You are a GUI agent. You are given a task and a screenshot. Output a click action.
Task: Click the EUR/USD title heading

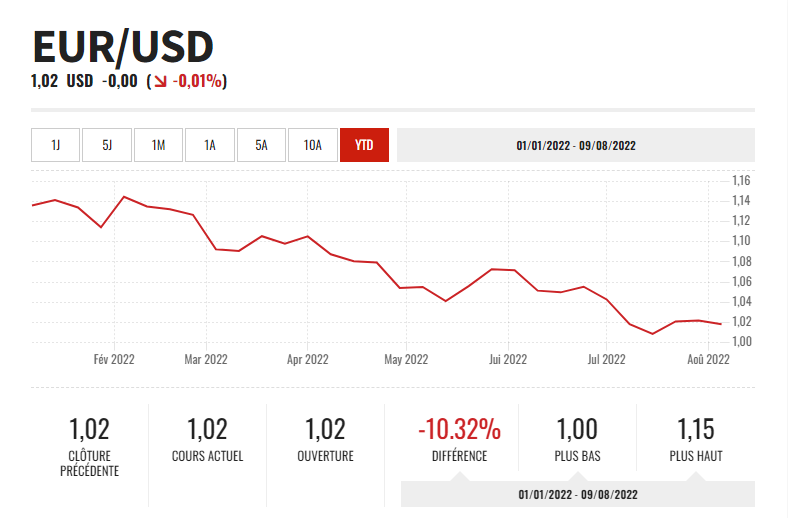pyautogui.click(x=123, y=46)
